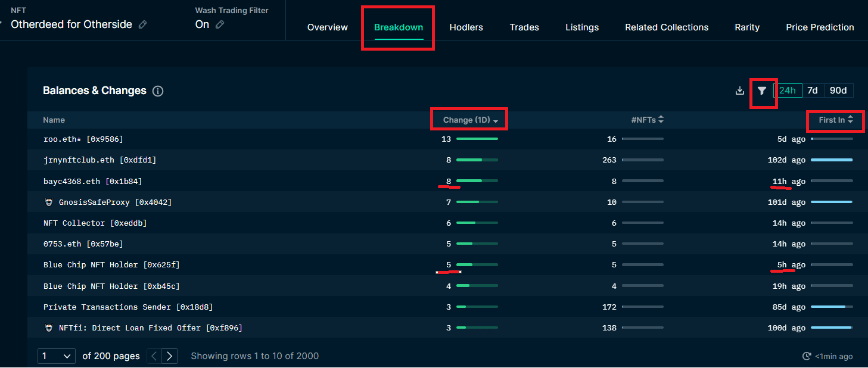Select the 90d time range
Viewport: 868px width, 368px height.
(x=838, y=91)
